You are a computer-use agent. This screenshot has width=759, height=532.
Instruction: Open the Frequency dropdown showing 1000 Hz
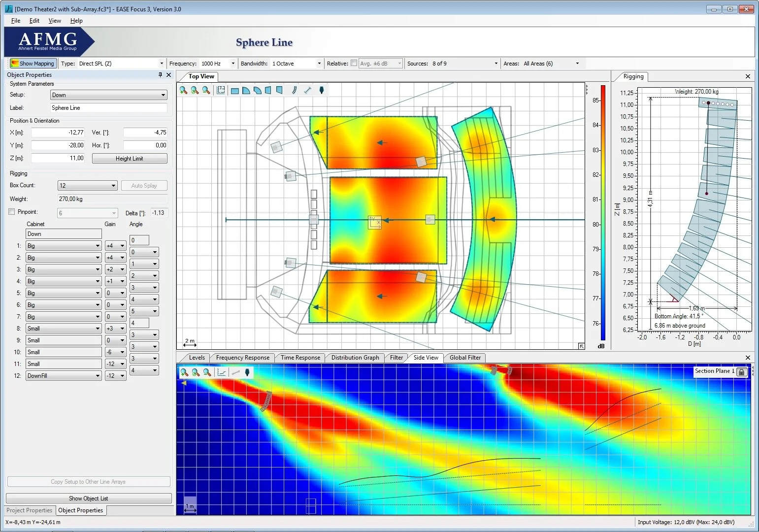[231, 63]
